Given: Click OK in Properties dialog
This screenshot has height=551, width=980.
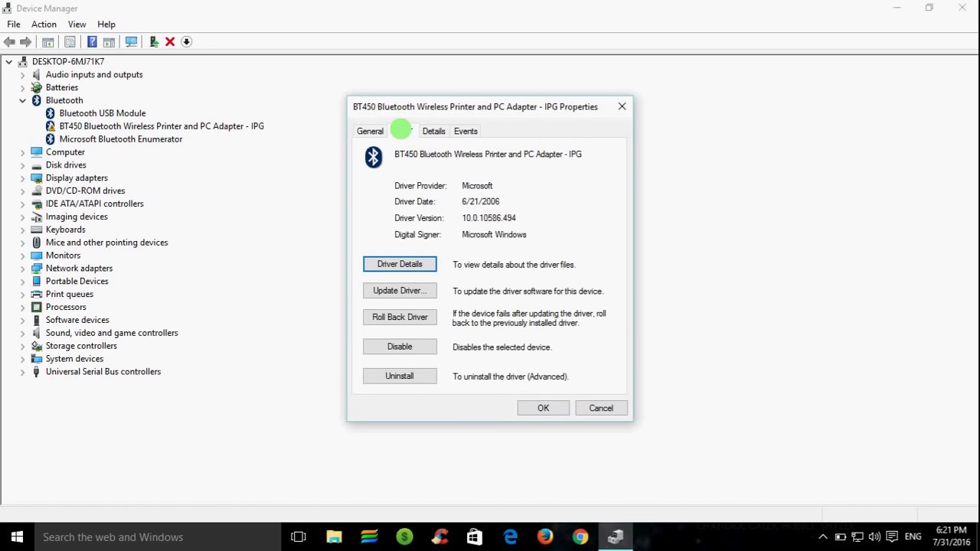Looking at the screenshot, I should tap(543, 408).
